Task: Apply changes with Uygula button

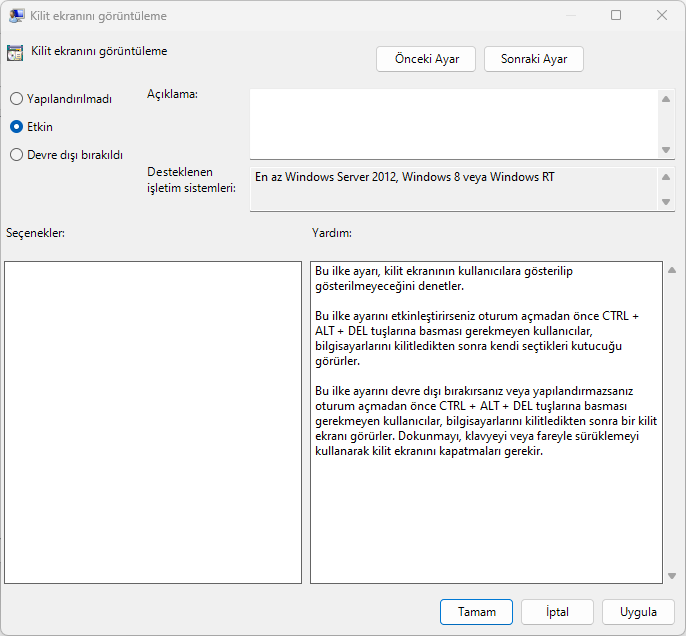Action: point(638,612)
